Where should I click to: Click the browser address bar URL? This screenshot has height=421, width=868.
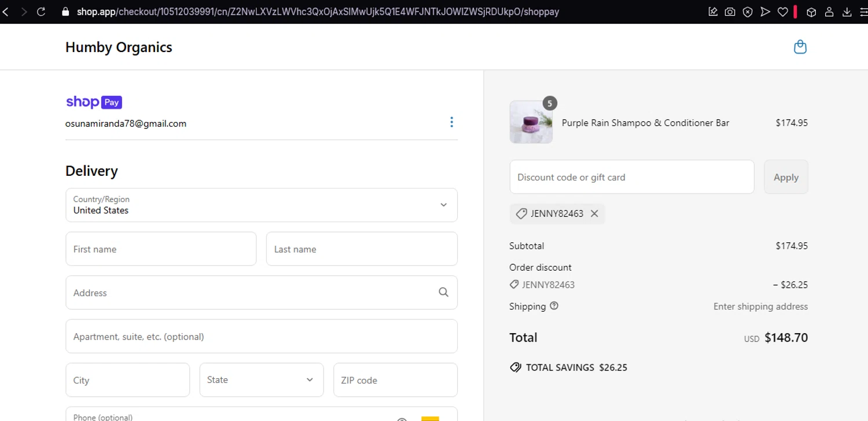(x=318, y=12)
